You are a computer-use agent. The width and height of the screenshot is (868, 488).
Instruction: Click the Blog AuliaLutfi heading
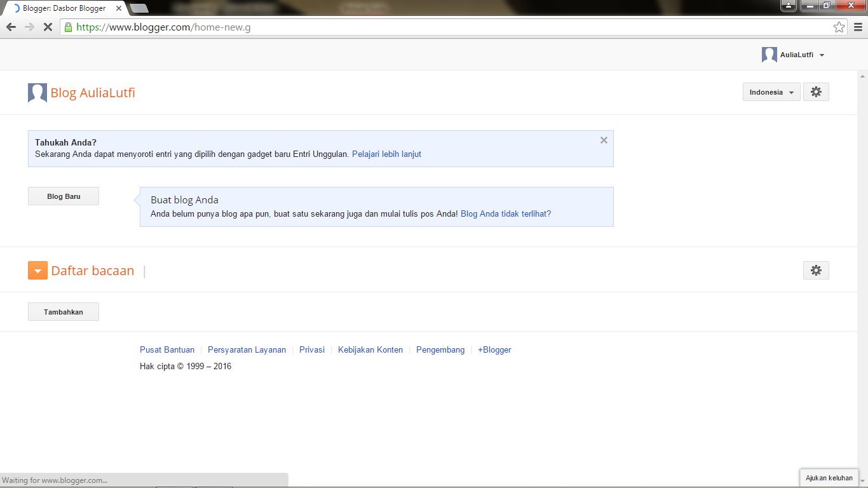pos(93,93)
